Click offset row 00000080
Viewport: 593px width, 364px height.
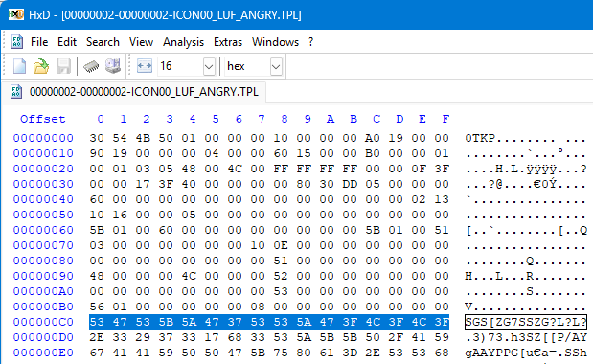click(43, 261)
